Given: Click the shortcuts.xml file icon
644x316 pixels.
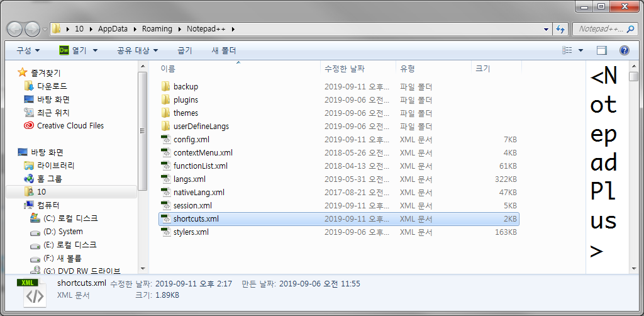Looking at the screenshot, I should coord(165,218).
